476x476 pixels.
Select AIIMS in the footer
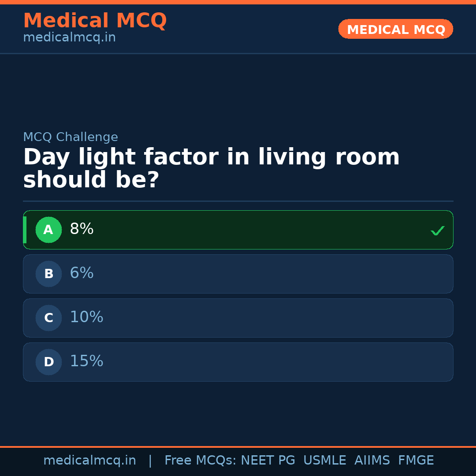tap(372, 461)
